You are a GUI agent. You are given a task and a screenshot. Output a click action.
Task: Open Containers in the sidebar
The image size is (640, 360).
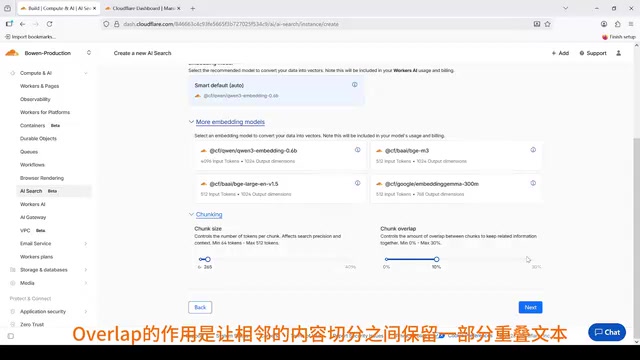click(x=32, y=125)
